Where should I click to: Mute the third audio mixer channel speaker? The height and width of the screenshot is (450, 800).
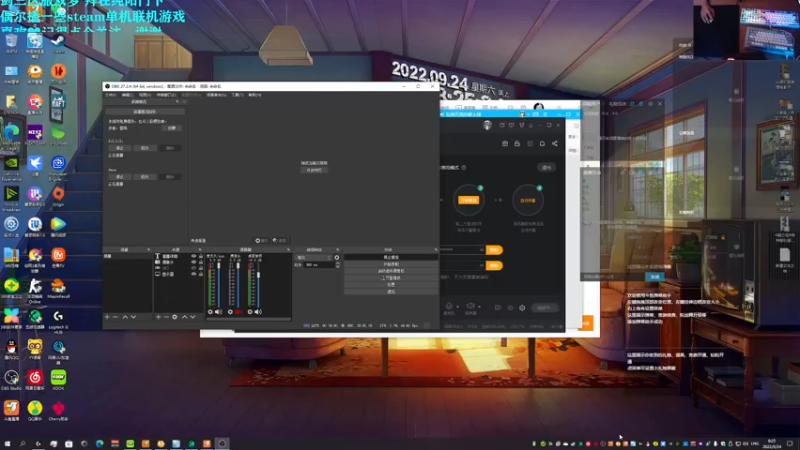tap(258, 312)
